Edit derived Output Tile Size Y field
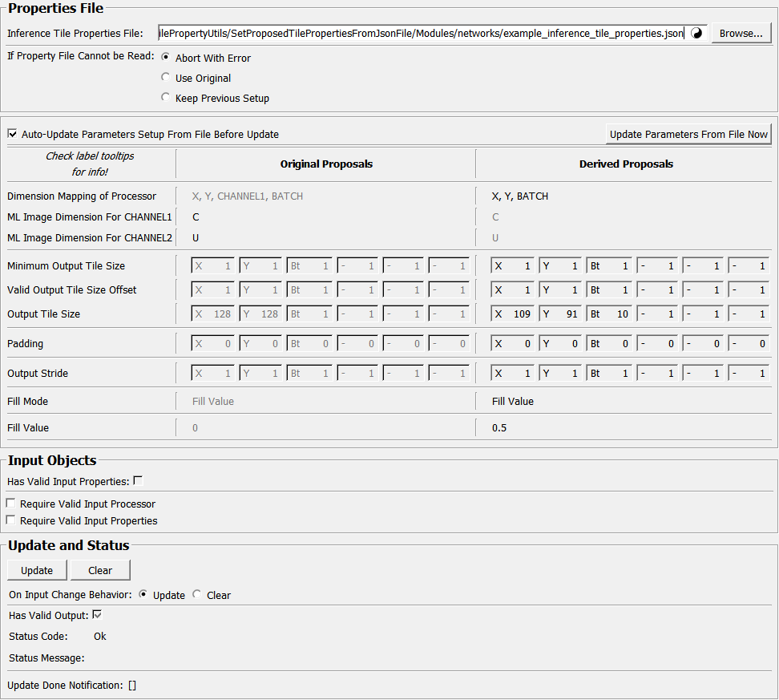Image resolution: width=779 pixels, height=700 pixels. 560,314
